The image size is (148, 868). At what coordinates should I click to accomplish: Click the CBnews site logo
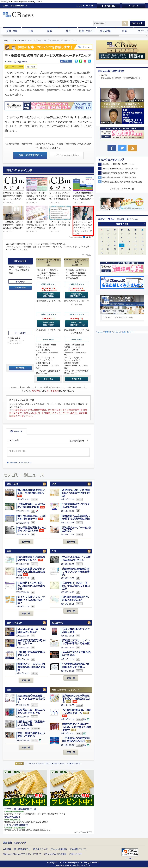(18, 15)
